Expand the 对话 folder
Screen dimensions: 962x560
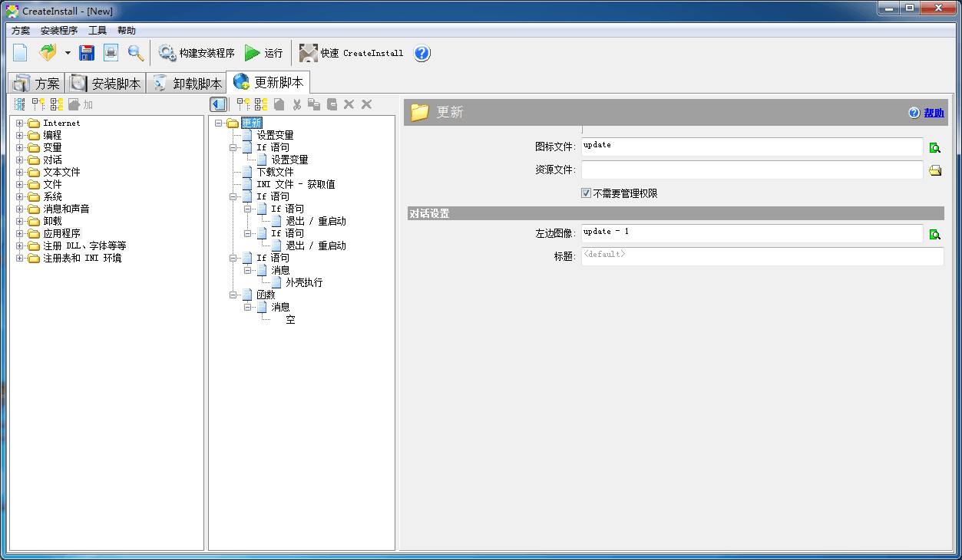pos(20,160)
